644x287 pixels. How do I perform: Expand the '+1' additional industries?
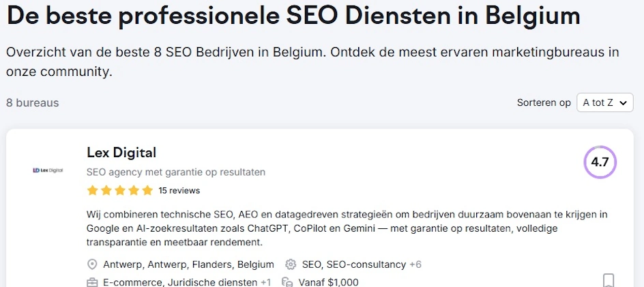(x=265, y=282)
